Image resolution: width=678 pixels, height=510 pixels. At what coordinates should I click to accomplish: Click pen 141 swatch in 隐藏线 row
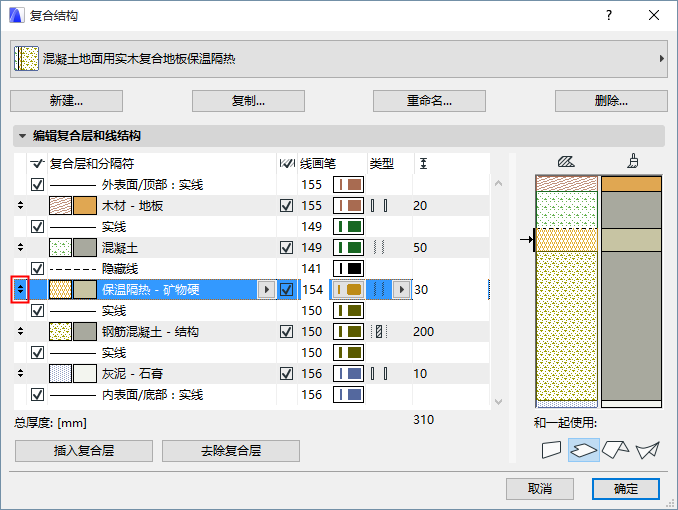(348, 269)
